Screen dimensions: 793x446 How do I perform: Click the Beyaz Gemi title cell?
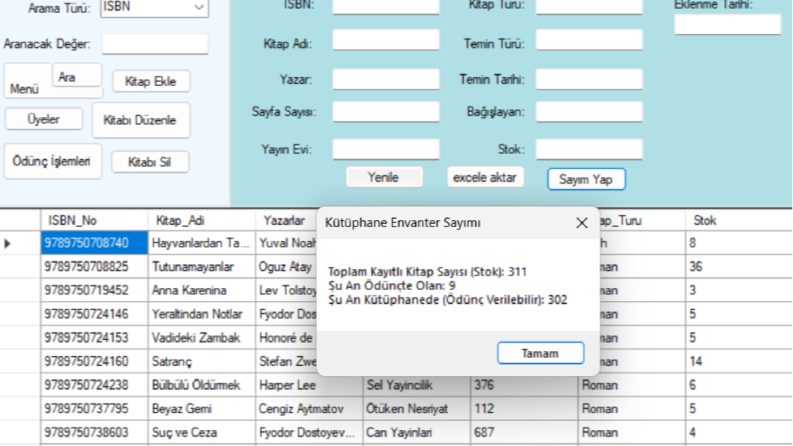[202, 409]
